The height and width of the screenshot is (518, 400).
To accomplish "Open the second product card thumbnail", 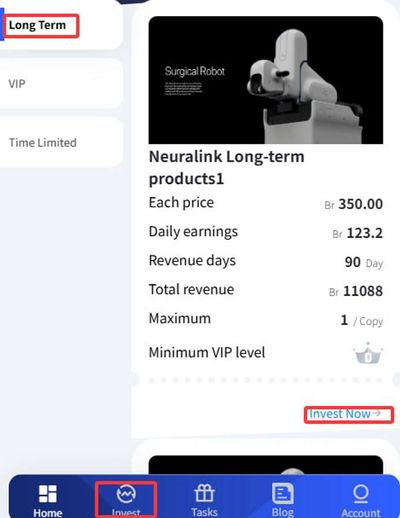I will (x=266, y=465).
